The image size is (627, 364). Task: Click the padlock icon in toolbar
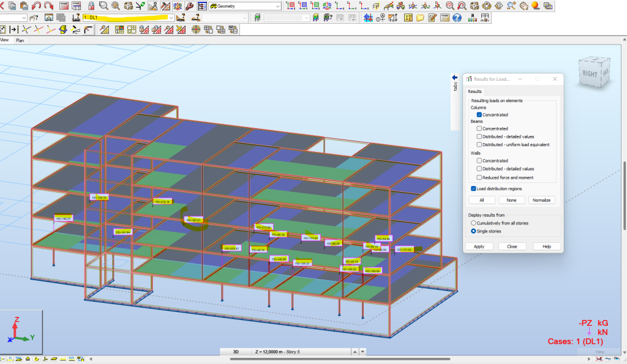[x=91, y=6]
